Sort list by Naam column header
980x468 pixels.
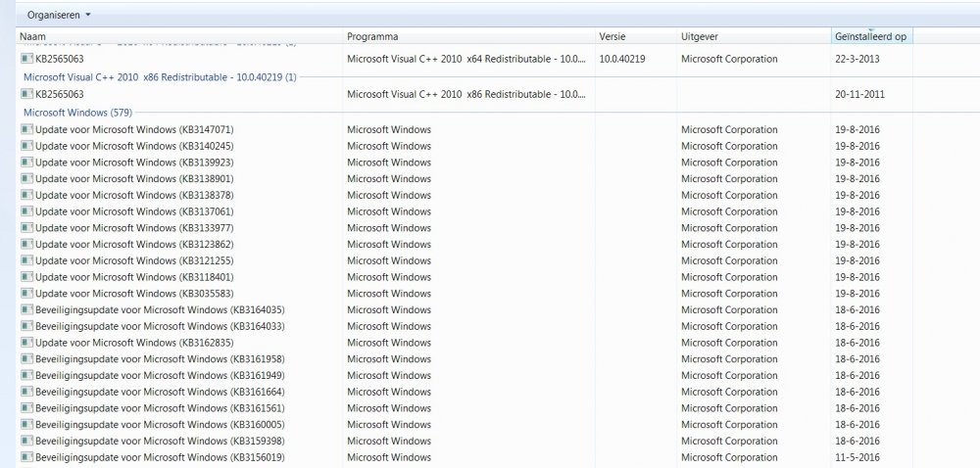(x=180, y=37)
